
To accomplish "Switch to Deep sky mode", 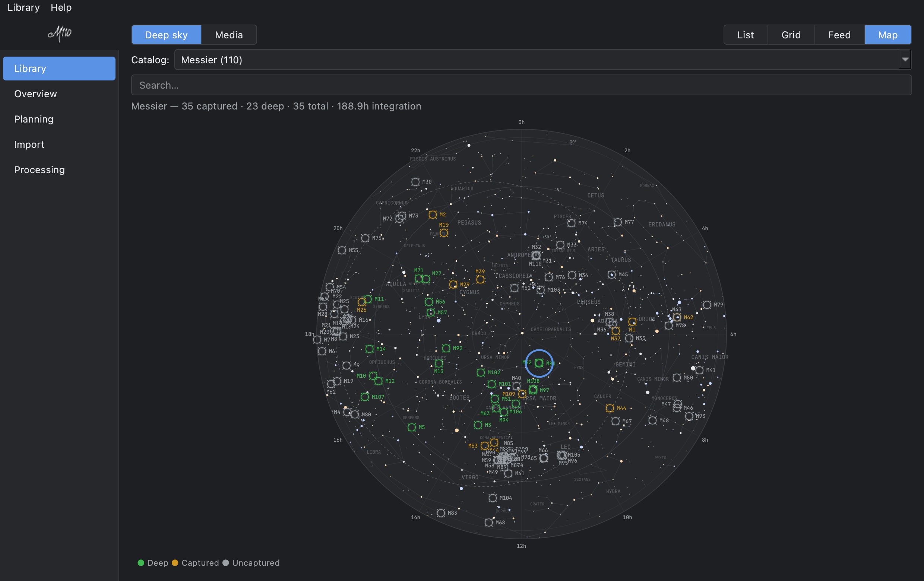I will pyautogui.click(x=166, y=35).
